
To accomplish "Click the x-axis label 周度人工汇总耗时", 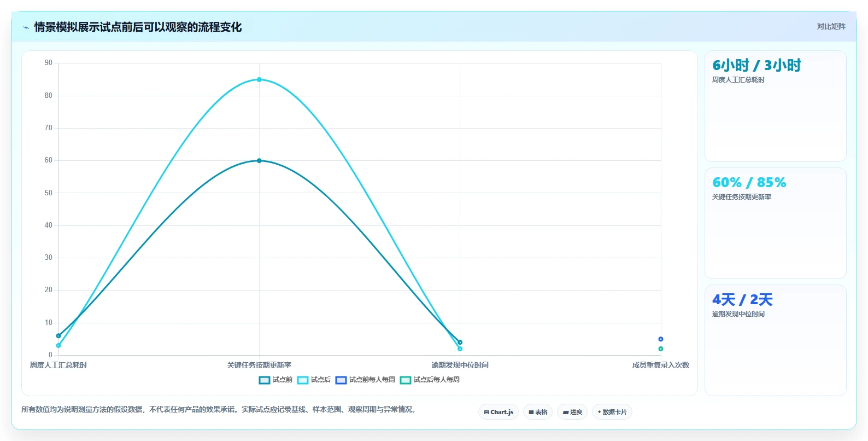I will click(x=58, y=365).
